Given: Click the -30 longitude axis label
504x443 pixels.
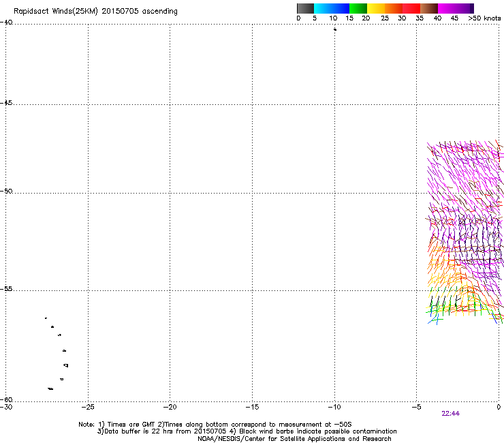Looking at the screenshot, I should click(6, 407).
